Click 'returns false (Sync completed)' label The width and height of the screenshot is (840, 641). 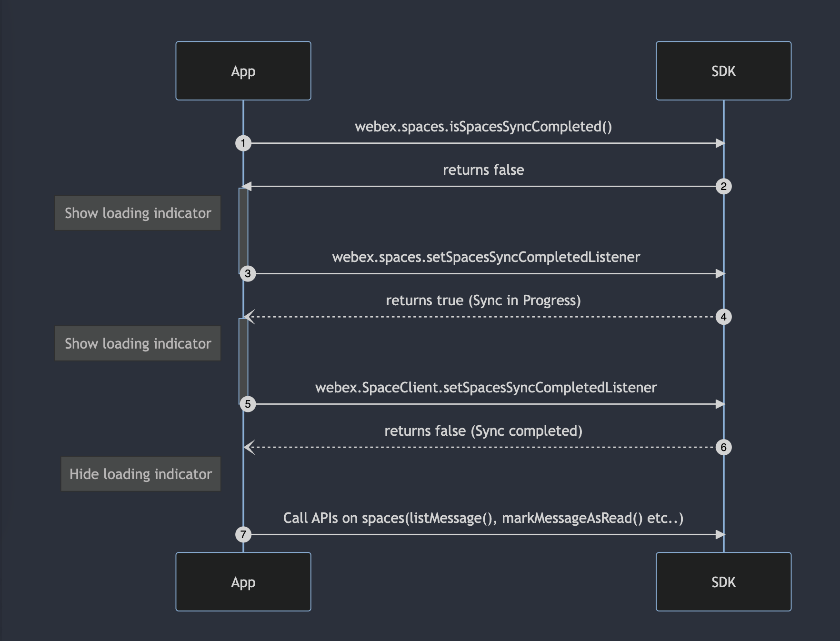coord(483,431)
